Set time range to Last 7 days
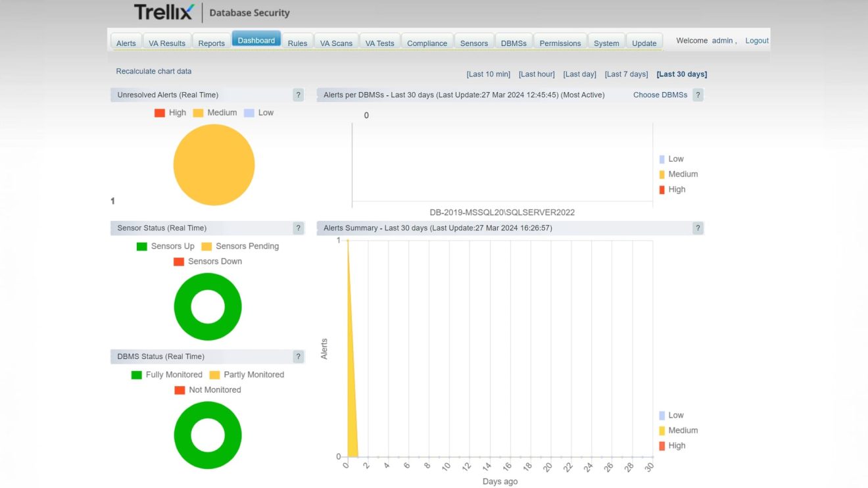The height and width of the screenshot is (488, 868). click(x=626, y=74)
